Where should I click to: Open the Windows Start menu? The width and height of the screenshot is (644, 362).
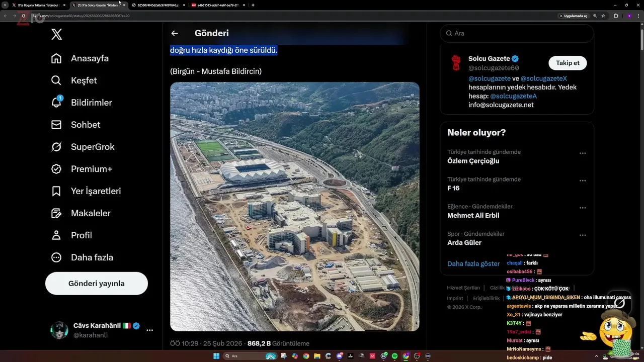[x=216, y=356]
